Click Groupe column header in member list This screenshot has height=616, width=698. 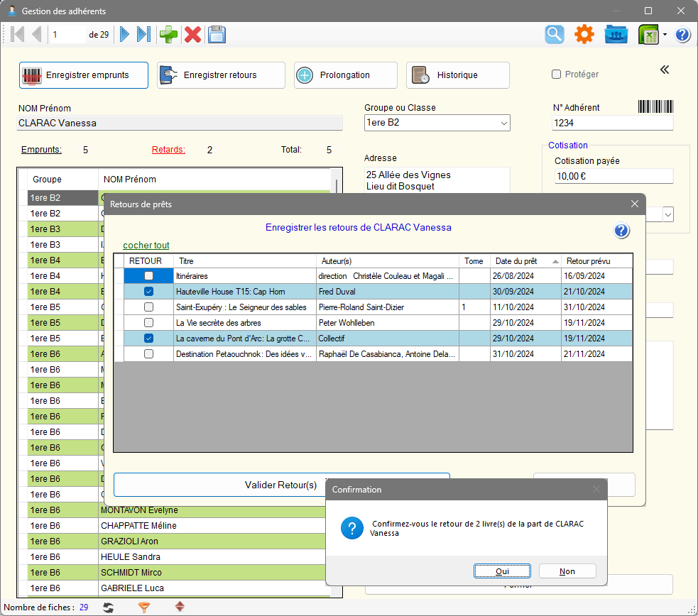click(62, 180)
